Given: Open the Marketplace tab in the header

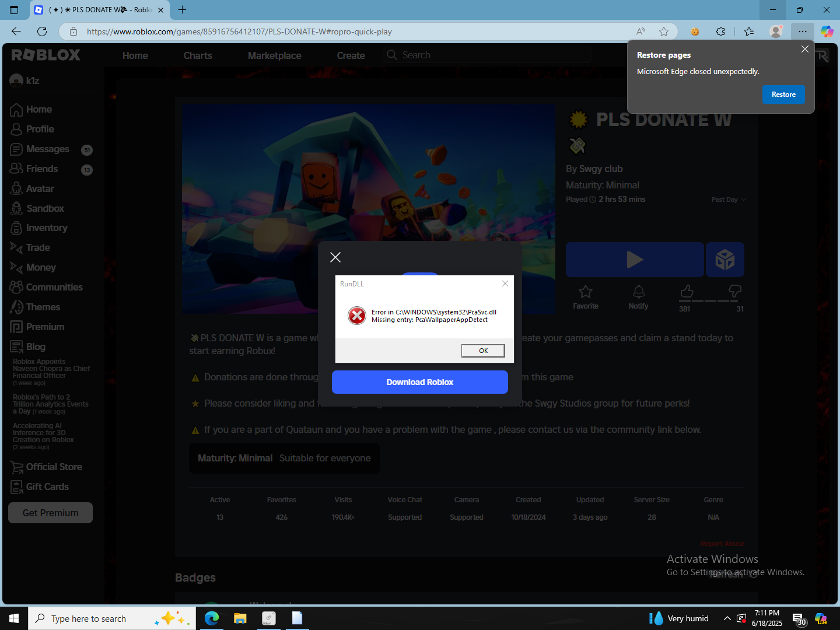Looking at the screenshot, I should coord(275,55).
